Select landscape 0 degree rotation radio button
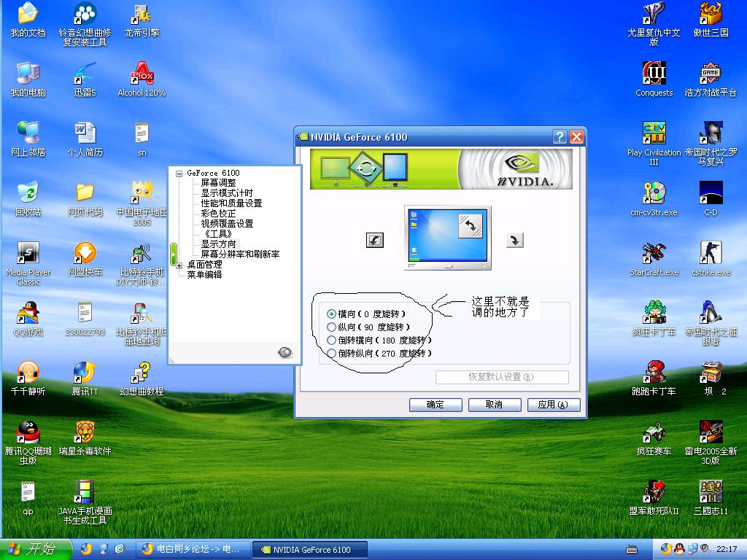This screenshot has width=747, height=560. pyautogui.click(x=333, y=314)
